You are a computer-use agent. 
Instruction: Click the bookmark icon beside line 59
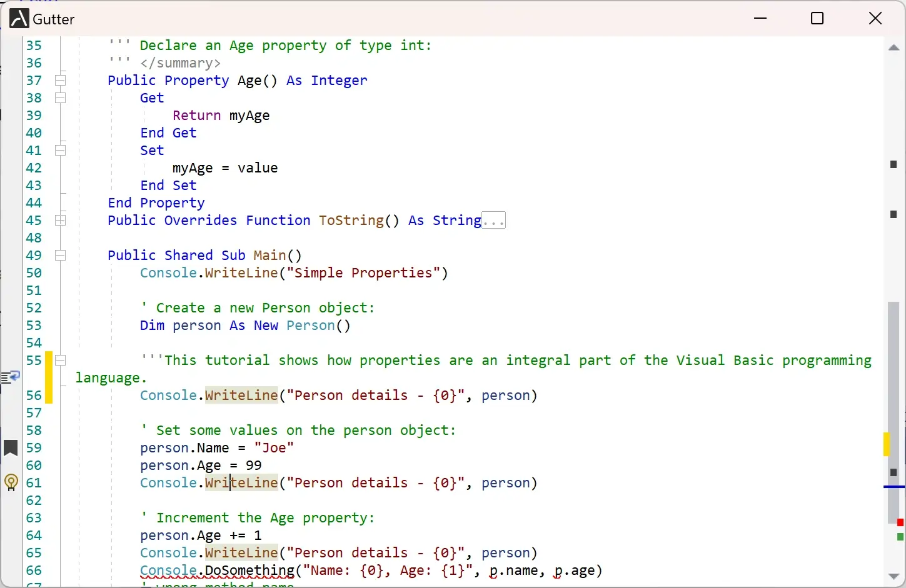click(11, 448)
